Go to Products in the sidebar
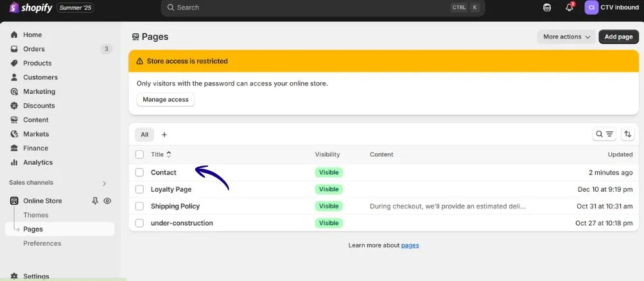 (37, 63)
